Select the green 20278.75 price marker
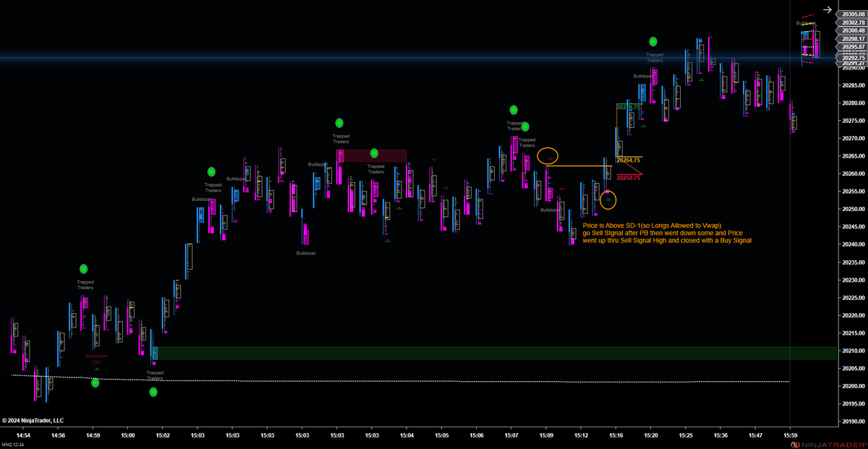The height and width of the screenshot is (449, 868). [x=628, y=107]
